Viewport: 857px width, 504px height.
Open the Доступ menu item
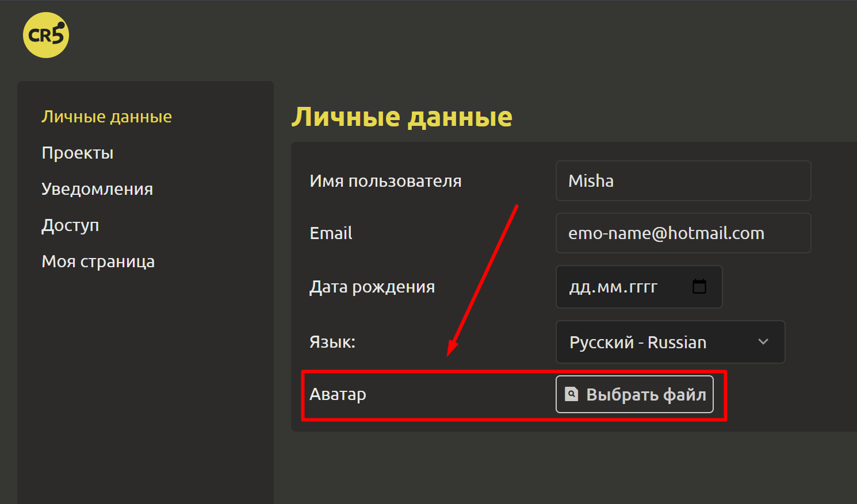(x=70, y=225)
